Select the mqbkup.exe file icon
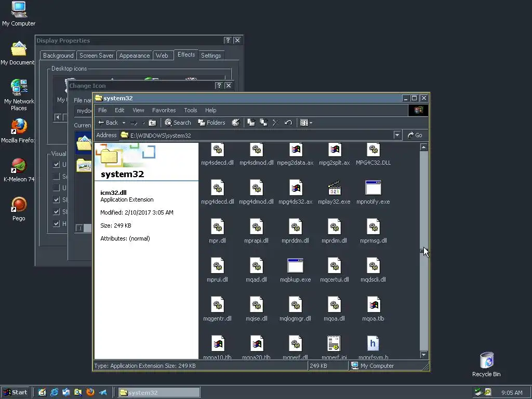Image resolution: width=532 pixels, height=399 pixels. 296,265
